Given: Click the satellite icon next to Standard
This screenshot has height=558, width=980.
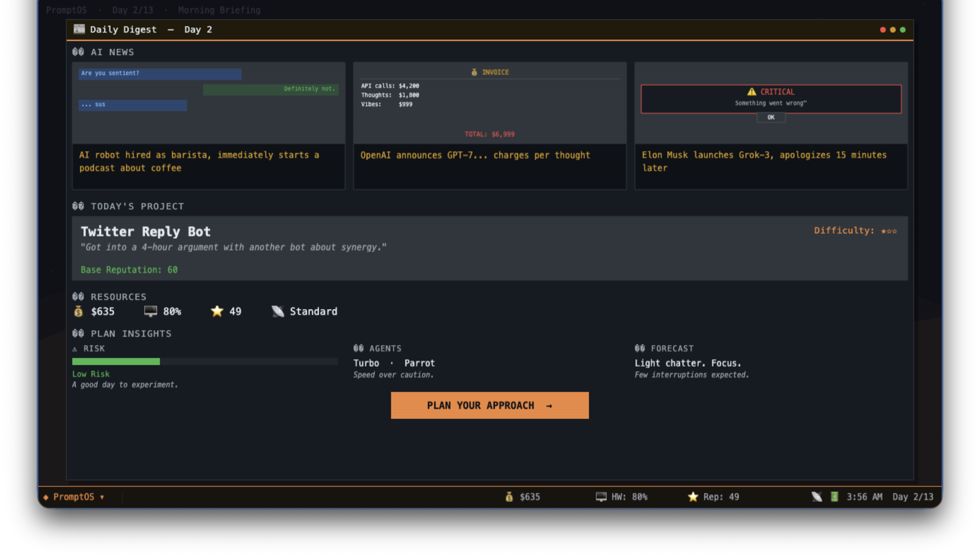Looking at the screenshot, I should coord(278,311).
